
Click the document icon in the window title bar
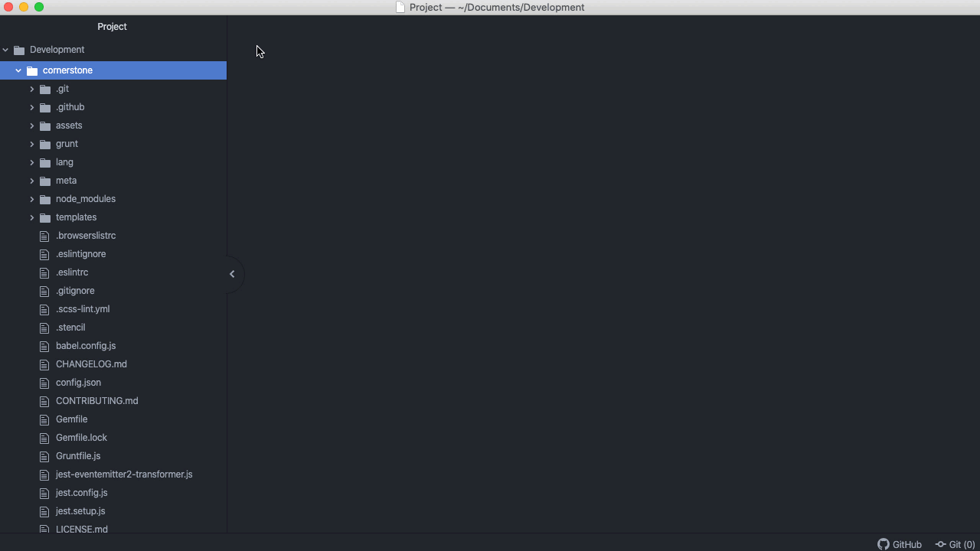tap(399, 7)
